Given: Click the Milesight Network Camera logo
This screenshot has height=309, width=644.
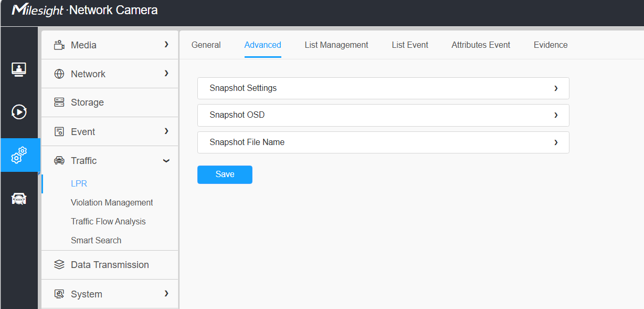Looking at the screenshot, I should (x=85, y=10).
